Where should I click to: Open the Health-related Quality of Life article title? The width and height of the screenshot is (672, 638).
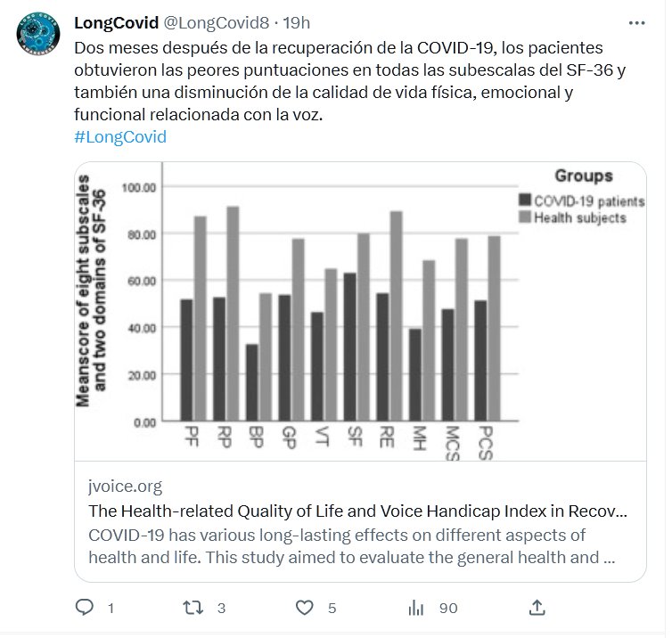(x=357, y=512)
